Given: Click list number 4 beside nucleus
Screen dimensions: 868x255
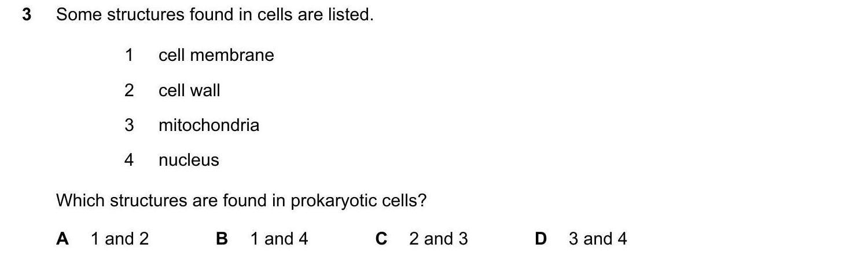Looking at the screenshot, I should click(129, 160).
